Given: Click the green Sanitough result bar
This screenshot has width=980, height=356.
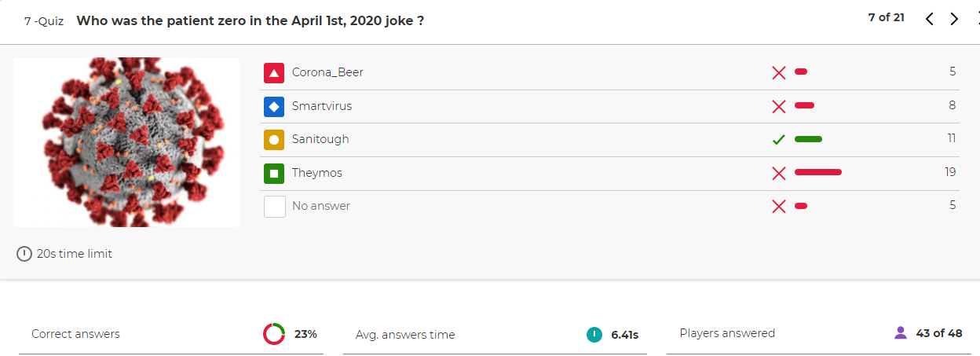Looking at the screenshot, I should [808, 139].
